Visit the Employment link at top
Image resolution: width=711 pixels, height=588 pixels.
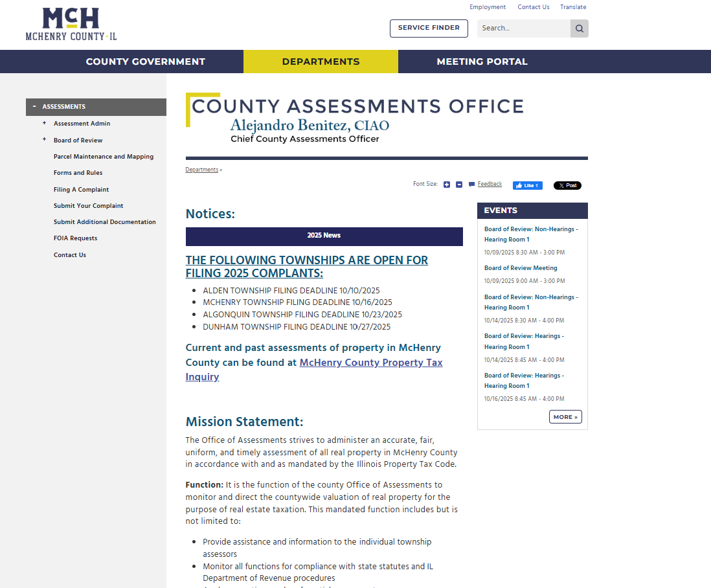tap(488, 7)
